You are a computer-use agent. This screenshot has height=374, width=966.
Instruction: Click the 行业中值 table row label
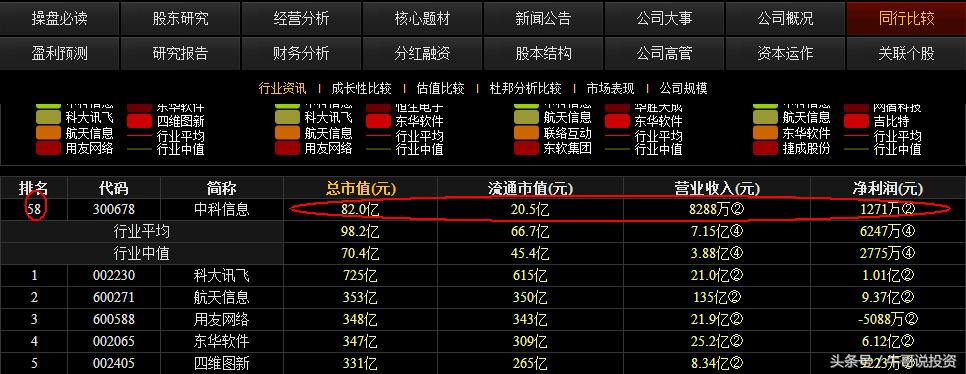[x=142, y=253]
